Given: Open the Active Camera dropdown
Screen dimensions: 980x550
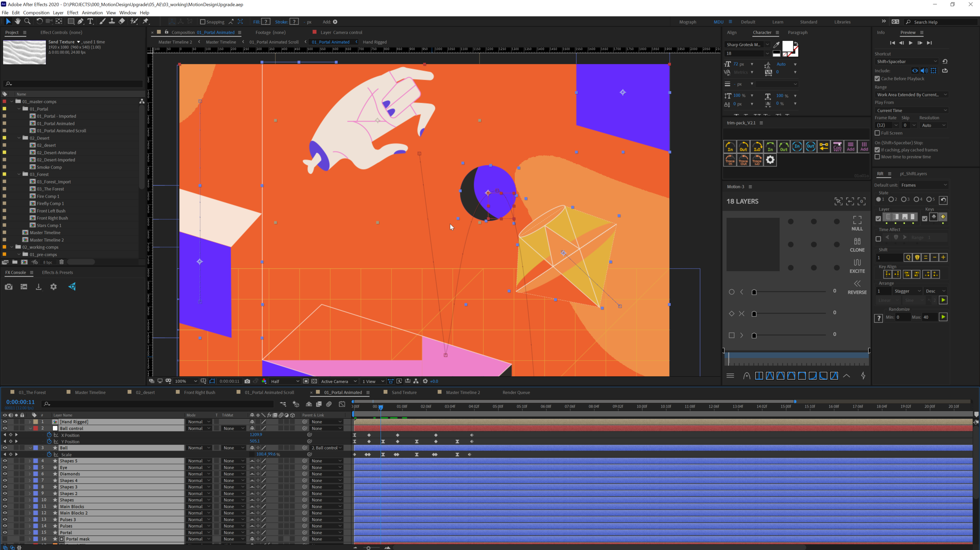Looking at the screenshot, I should (x=337, y=381).
